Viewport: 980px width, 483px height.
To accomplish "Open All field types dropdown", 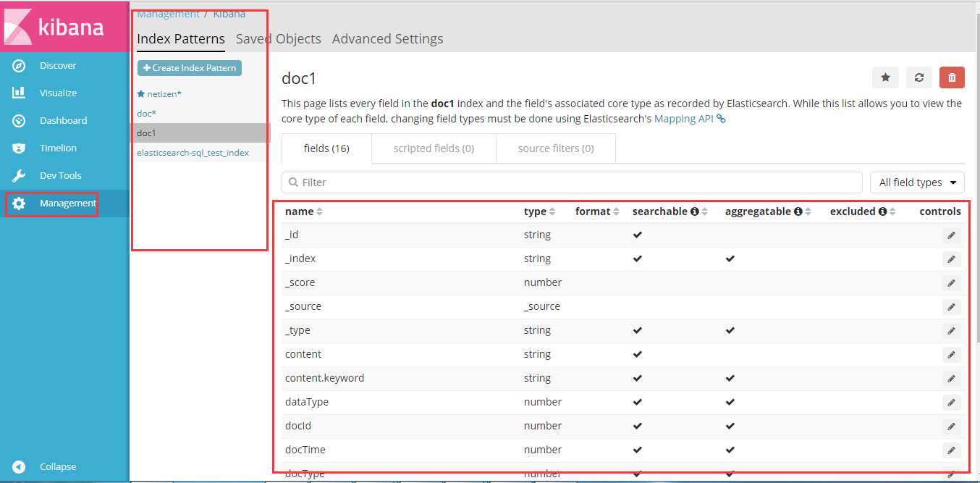I will pyautogui.click(x=917, y=182).
